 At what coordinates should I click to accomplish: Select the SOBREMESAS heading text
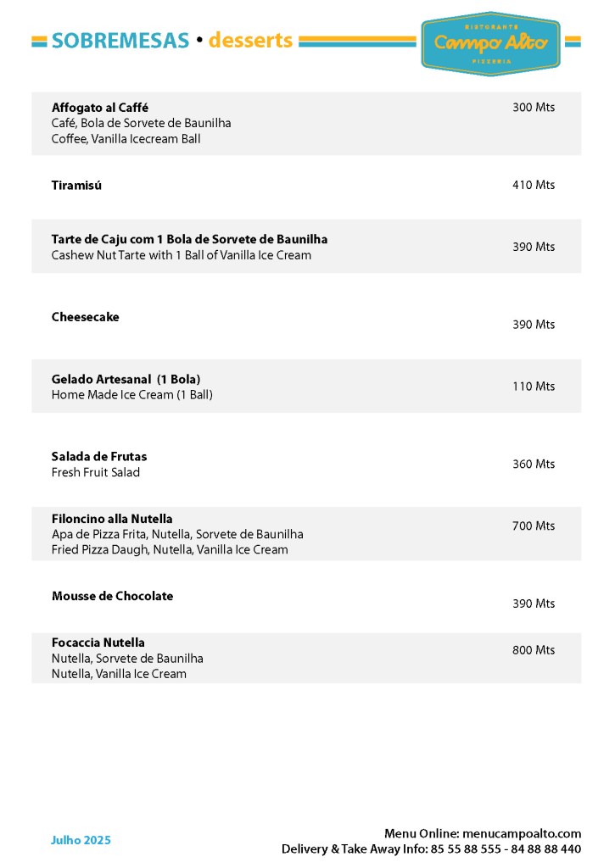tap(120, 40)
